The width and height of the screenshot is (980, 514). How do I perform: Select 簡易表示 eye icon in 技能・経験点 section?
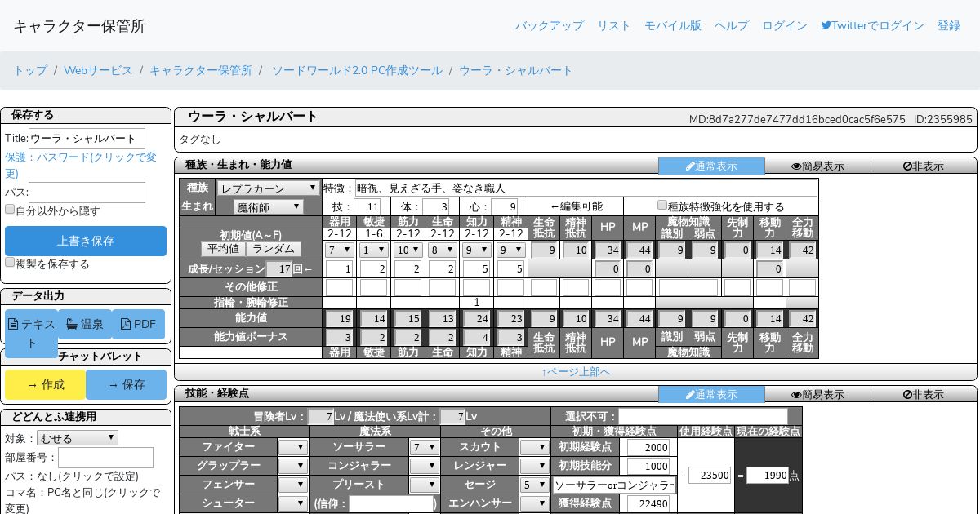point(796,395)
